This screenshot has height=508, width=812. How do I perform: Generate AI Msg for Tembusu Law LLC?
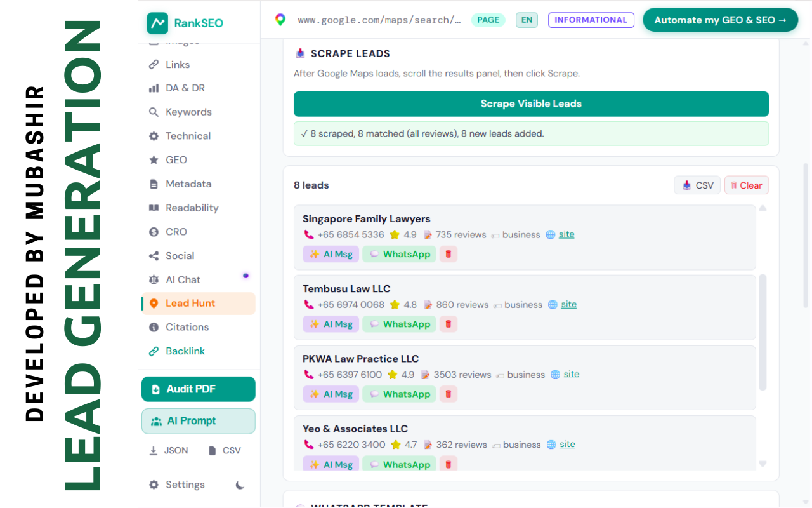tap(331, 324)
